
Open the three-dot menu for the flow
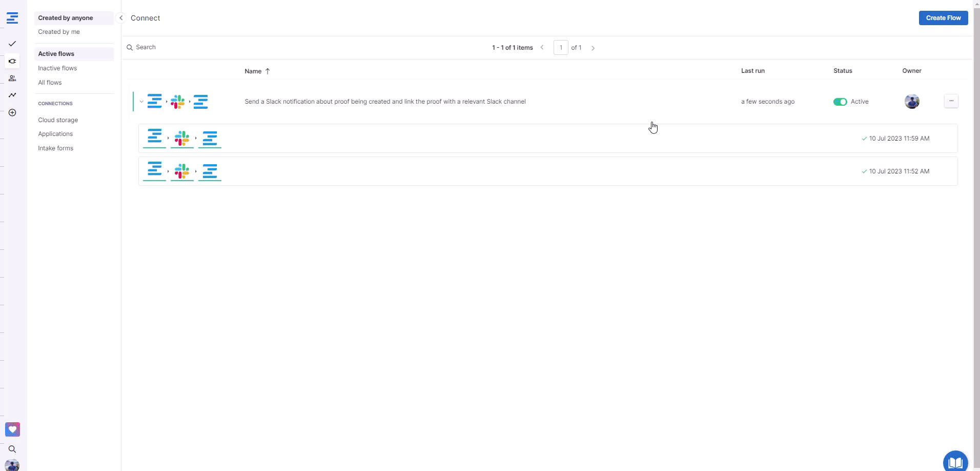coord(951,101)
